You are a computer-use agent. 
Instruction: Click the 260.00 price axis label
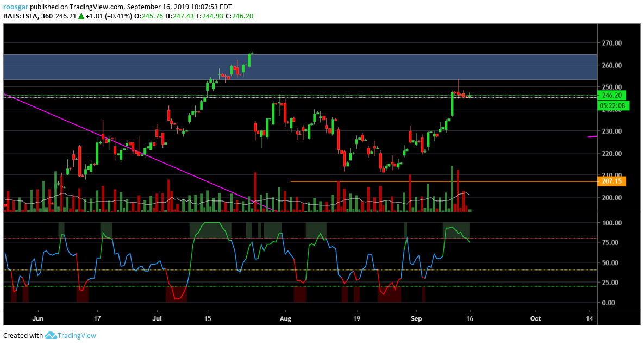(x=611, y=65)
